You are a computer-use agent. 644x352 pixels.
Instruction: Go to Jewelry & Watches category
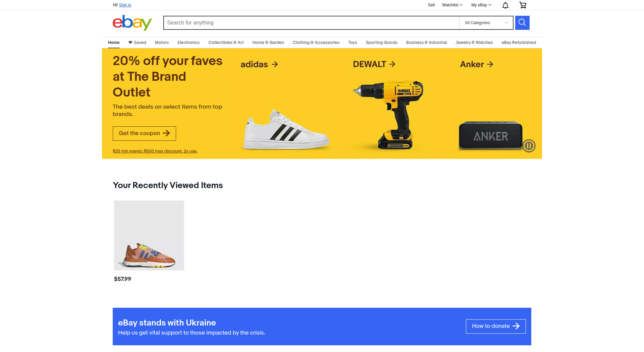pos(474,43)
